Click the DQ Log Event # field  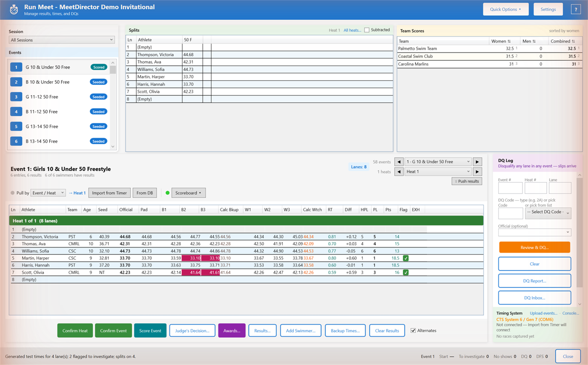(x=510, y=188)
